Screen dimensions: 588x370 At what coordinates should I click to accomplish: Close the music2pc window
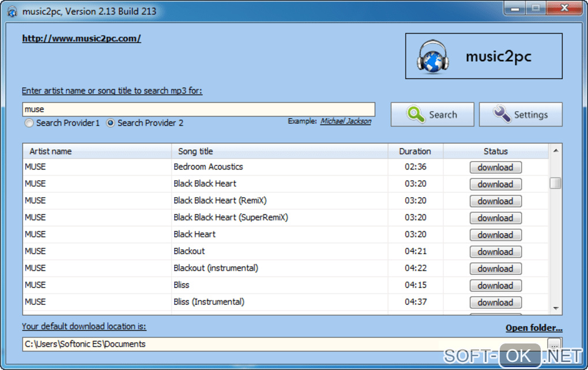coord(564,8)
